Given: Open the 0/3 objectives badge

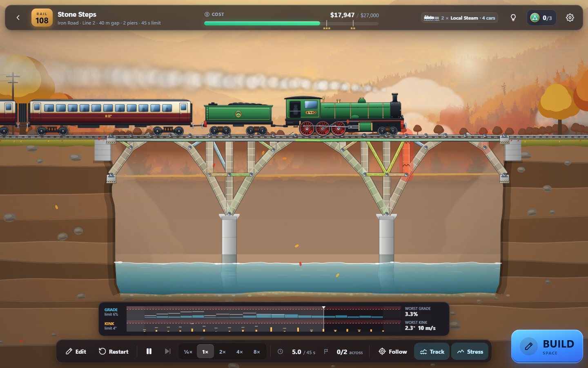Looking at the screenshot, I should click(x=541, y=18).
